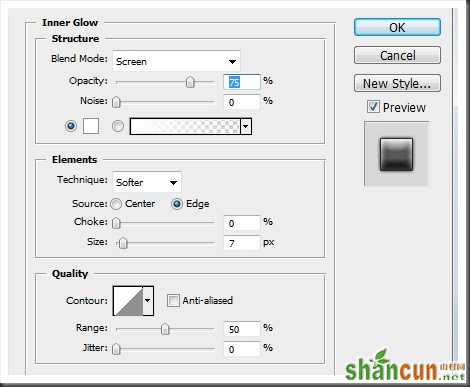Click the Technique label

tap(82, 180)
